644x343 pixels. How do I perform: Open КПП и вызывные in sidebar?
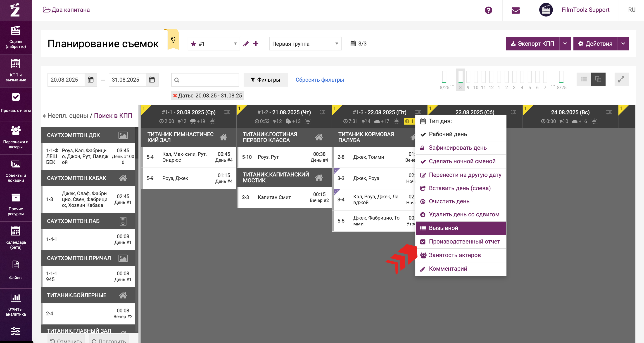pyautogui.click(x=16, y=71)
